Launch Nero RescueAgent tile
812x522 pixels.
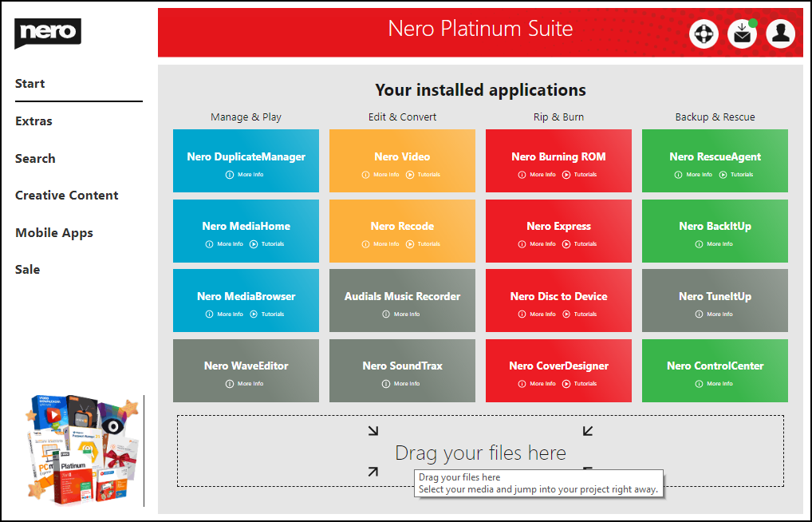(715, 160)
